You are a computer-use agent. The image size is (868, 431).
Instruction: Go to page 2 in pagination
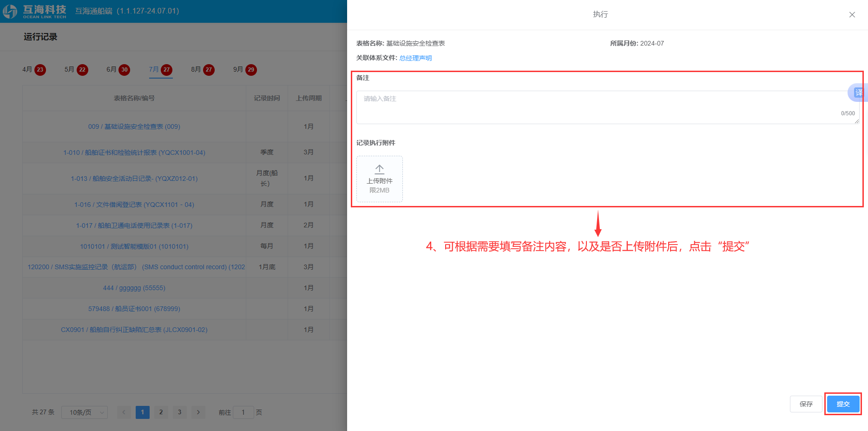[161, 412]
